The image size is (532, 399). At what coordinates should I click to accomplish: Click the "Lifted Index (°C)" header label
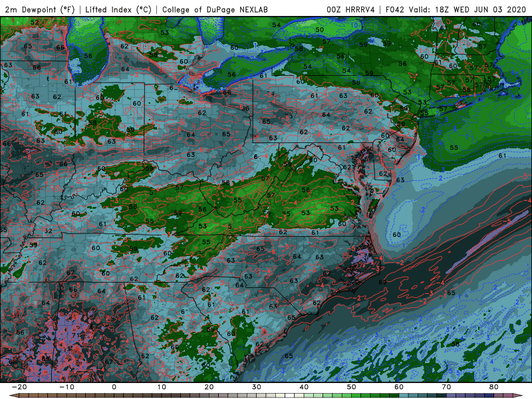click(118, 9)
